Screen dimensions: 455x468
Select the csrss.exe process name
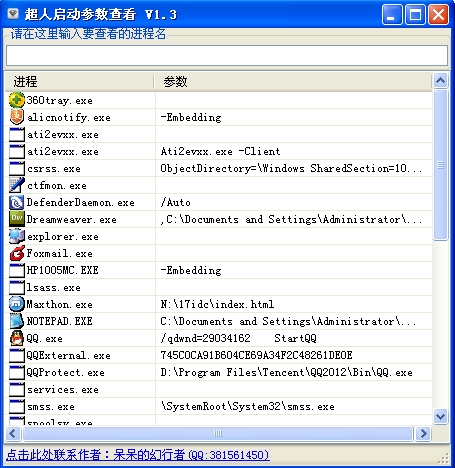click(54, 169)
